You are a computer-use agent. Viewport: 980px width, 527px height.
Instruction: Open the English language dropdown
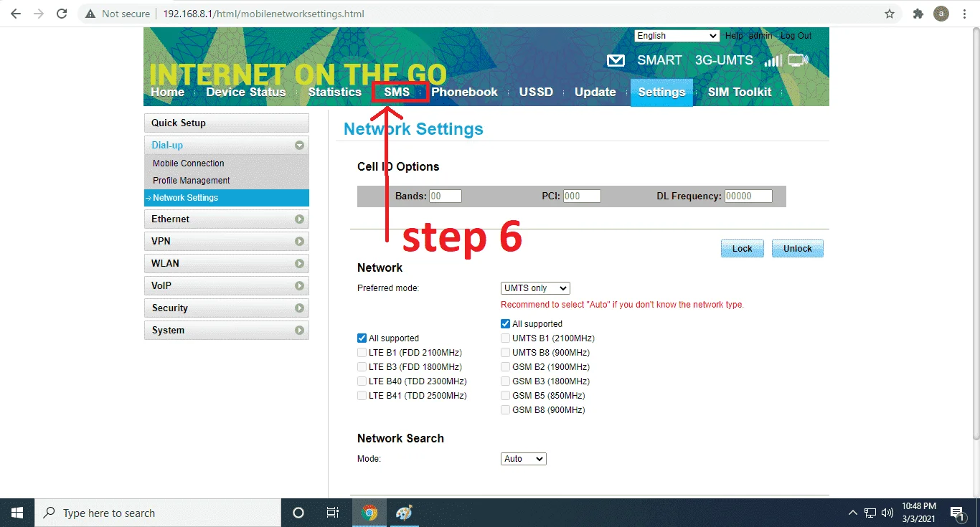(677, 36)
